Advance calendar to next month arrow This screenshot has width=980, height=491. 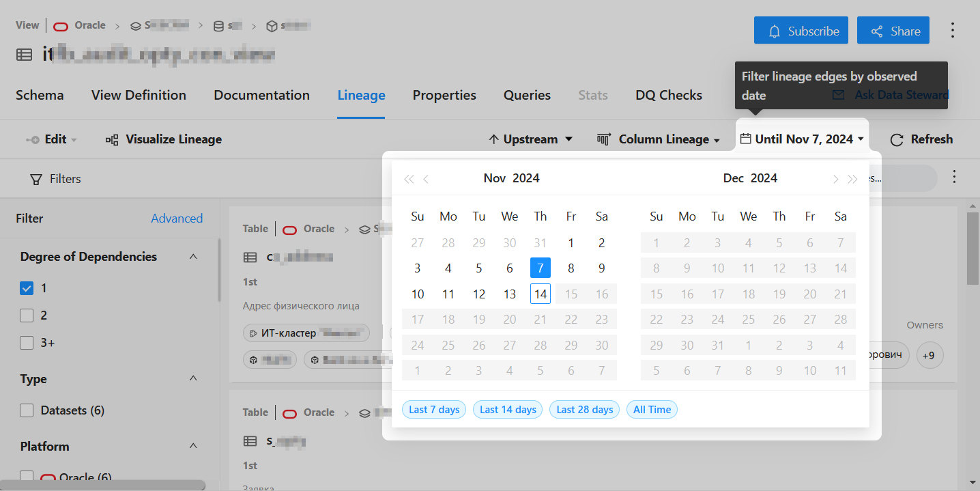point(835,179)
